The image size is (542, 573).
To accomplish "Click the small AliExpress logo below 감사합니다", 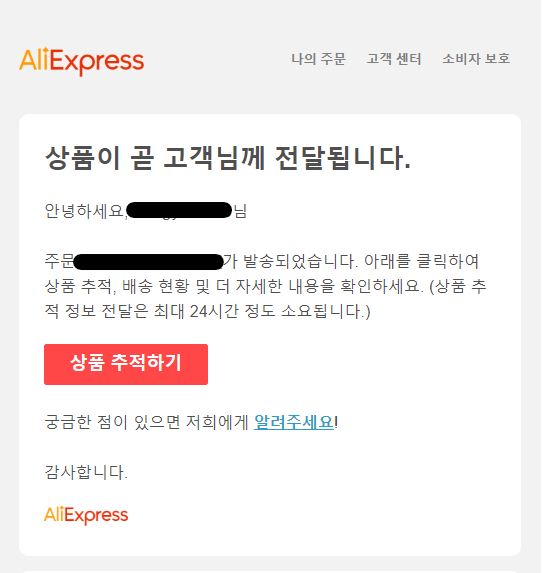I will 86,515.
